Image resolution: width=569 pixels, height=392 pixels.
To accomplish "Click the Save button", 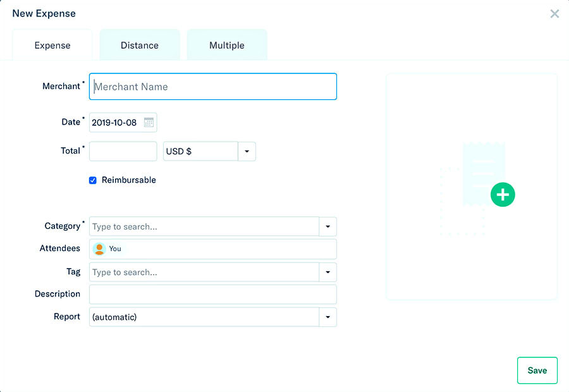I will (537, 371).
